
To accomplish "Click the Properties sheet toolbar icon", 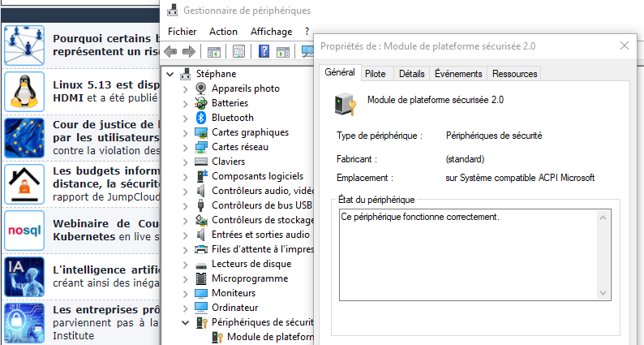I will [238, 52].
